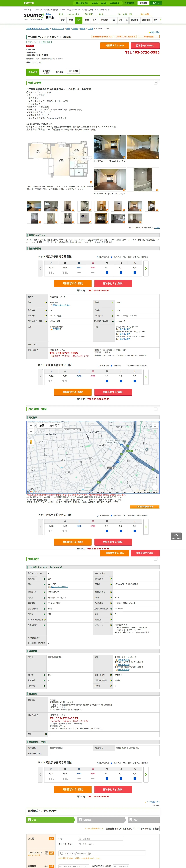Viewport: 186px width, 868px height.
Task: Open 賃貸 in the main navigation
Action: 62,20
